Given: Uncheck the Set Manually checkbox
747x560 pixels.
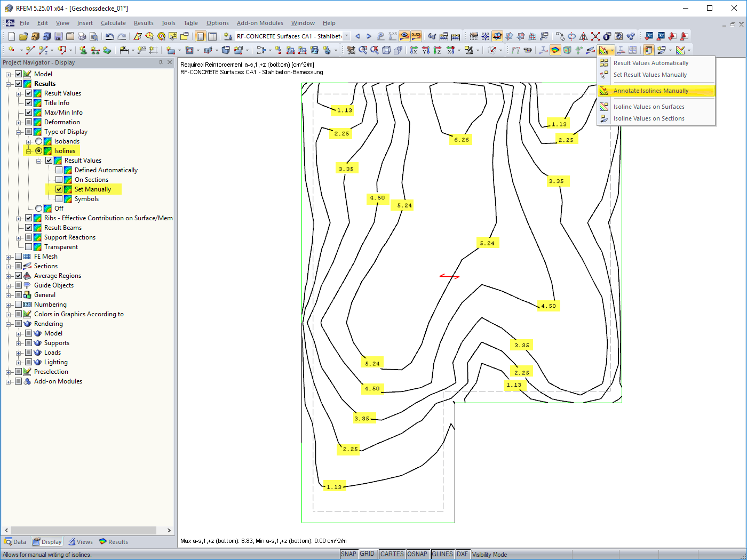Looking at the screenshot, I should pyautogui.click(x=59, y=189).
